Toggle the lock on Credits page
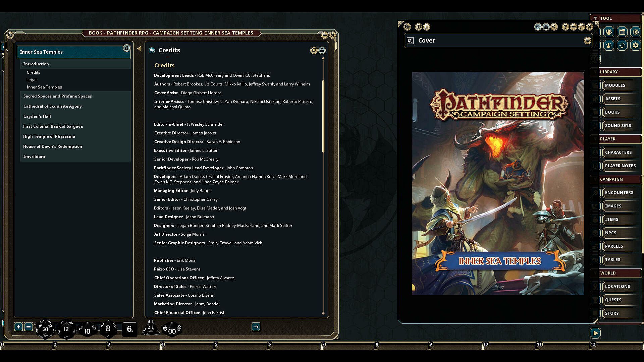Image resolution: width=644 pixels, height=362 pixels. (x=322, y=50)
